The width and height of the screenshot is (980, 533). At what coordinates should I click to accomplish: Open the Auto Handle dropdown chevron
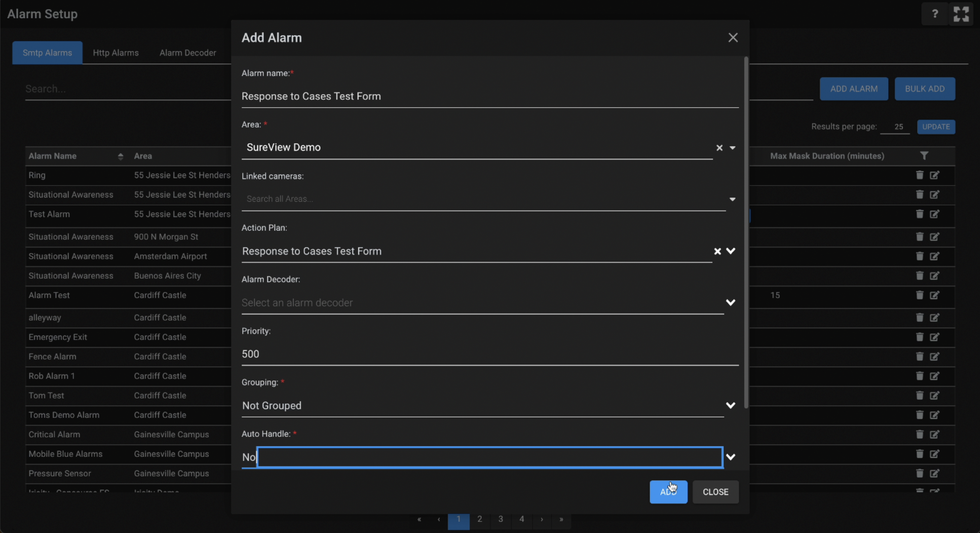tap(730, 457)
